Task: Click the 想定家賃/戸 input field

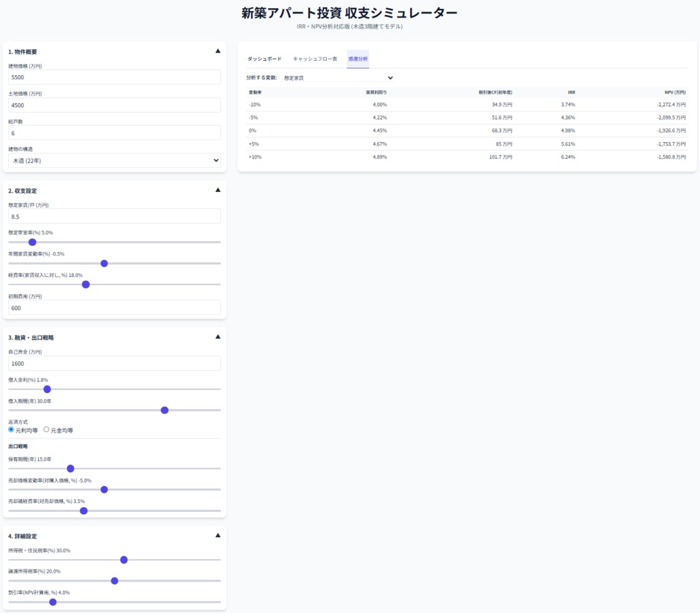Action: 113,215
